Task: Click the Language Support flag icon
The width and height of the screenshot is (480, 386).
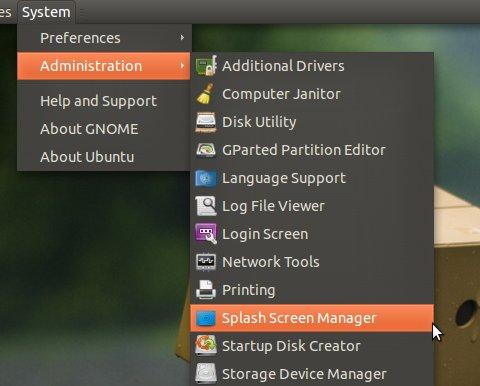Action: pyautogui.click(x=206, y=178)
